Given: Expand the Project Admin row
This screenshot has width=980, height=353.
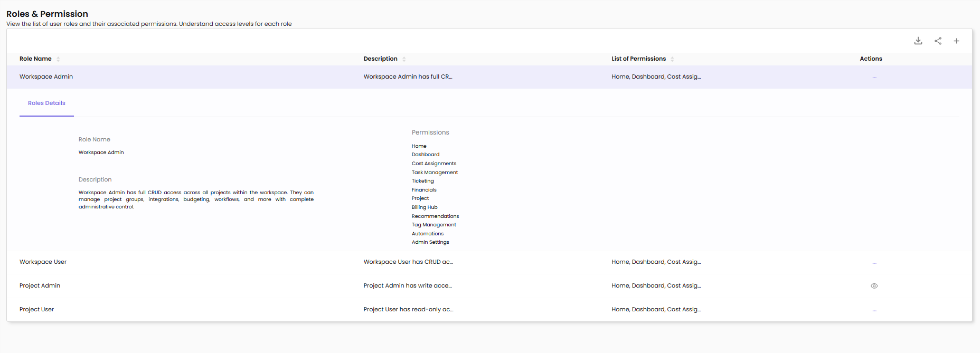Looking at the screenshot, I should (x=40, y=286).
